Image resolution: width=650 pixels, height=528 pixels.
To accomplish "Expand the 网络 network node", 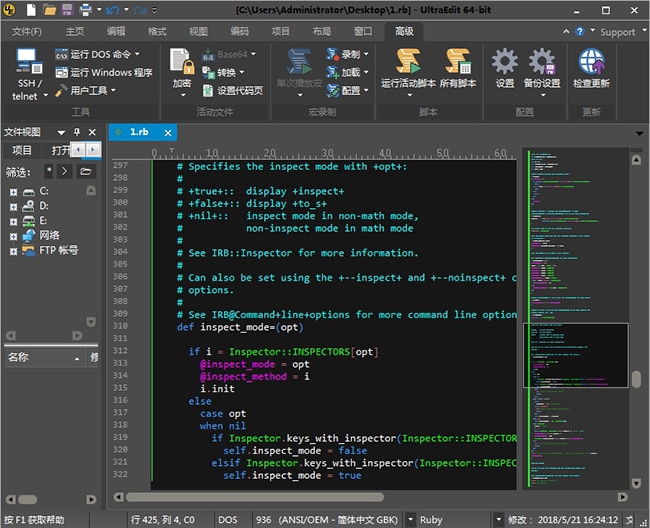I will tap(13, 235).
